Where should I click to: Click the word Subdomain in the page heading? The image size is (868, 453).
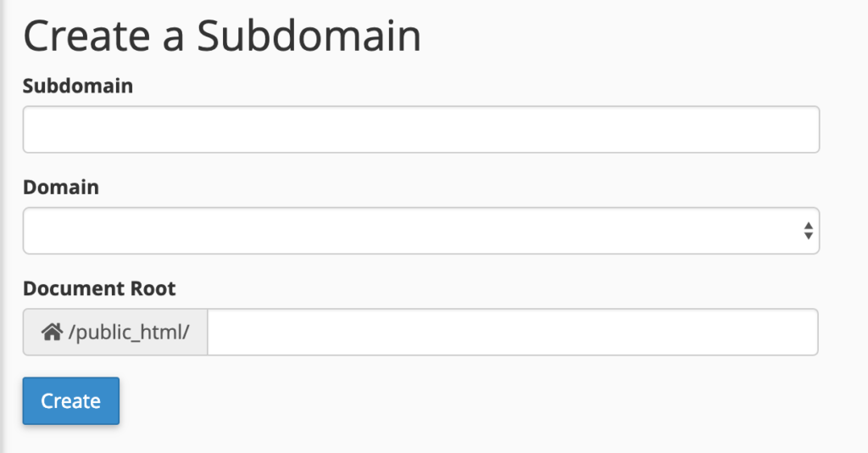pyautogui.click(x=309, y=36)
